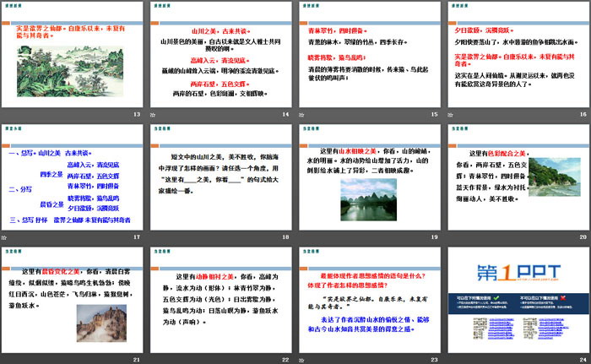591x364 pixels.
Task: Select slide 17 outline thumbnail with blue text
Action: [x=72, y=177]
